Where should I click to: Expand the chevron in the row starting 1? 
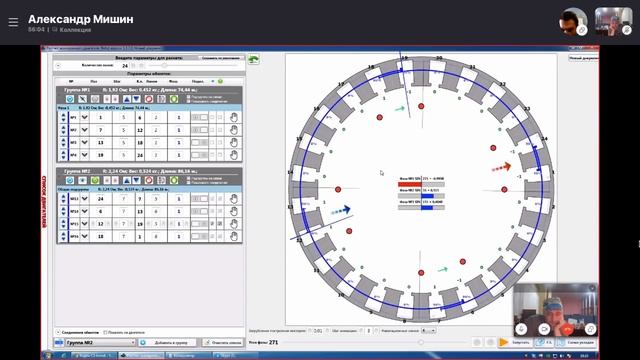coord(84,118)
